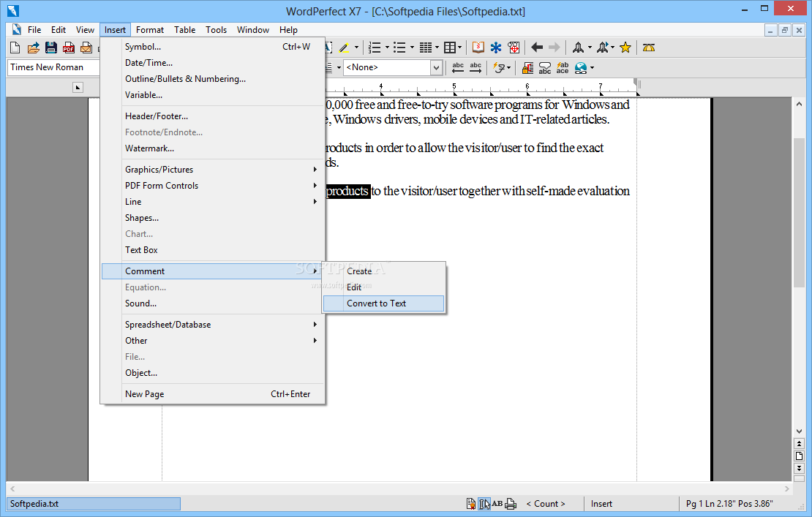Choose Edit in the Comment submenu
Viewport: 812px width, 517px height.
click(384, 287)
